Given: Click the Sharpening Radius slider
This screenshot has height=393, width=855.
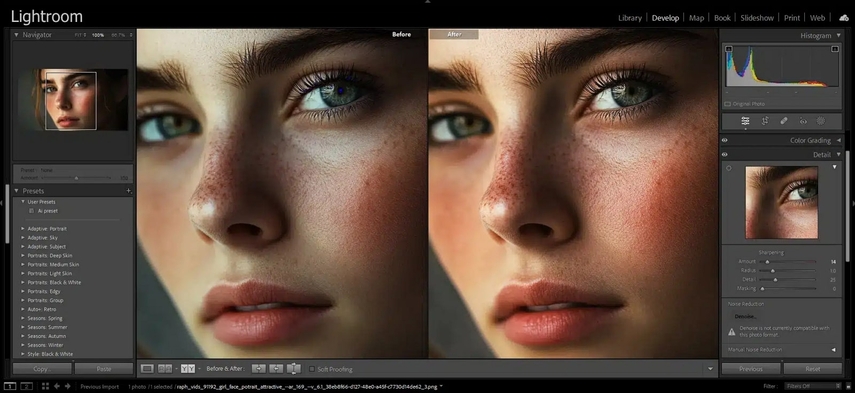Looking at the screenshot, I should coord(787,270).
